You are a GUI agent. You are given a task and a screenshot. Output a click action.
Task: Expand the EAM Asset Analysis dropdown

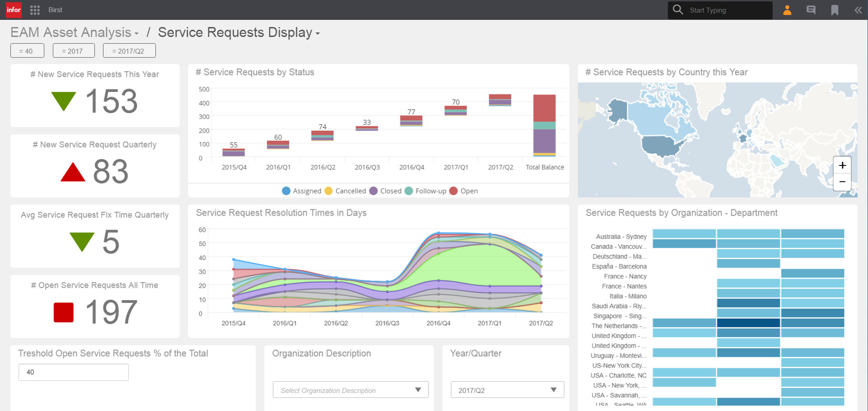click(136, 33)
